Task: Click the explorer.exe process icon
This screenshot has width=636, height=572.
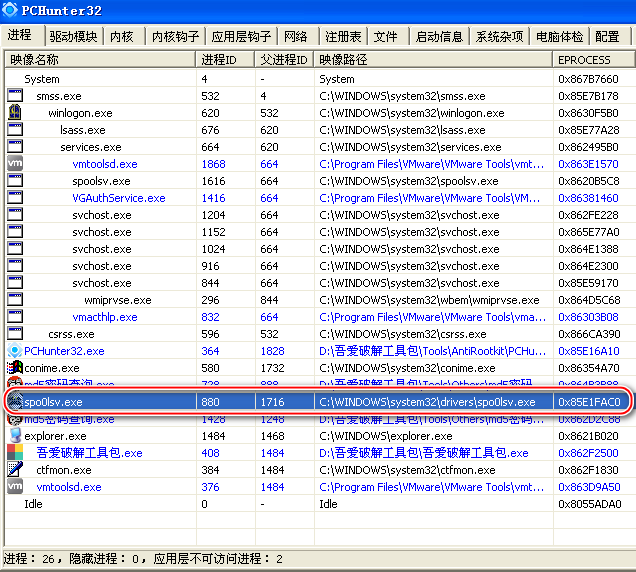Action: 15,436
